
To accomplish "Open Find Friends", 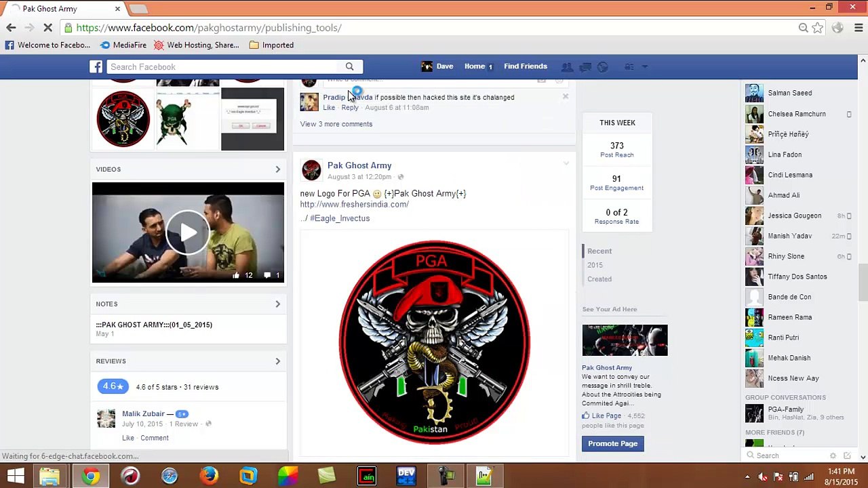I will tap(526, 66).
